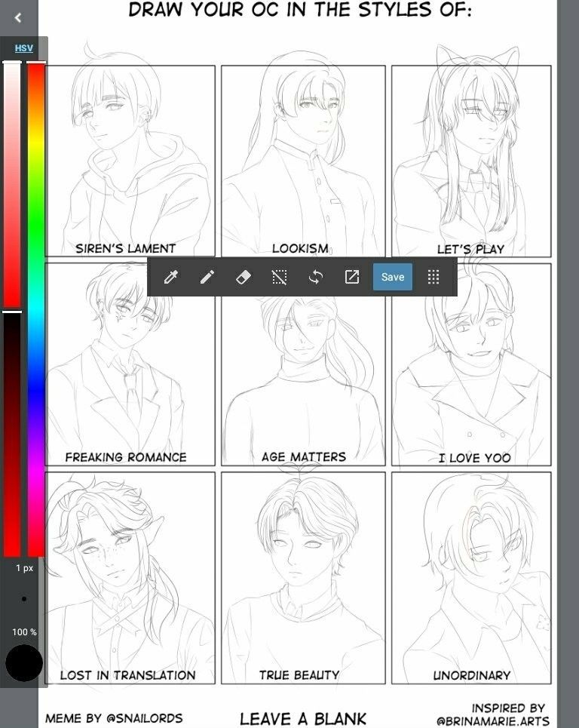Adjust the saturation bar at top
The image size is (579, 728).
tap(12, 185)
